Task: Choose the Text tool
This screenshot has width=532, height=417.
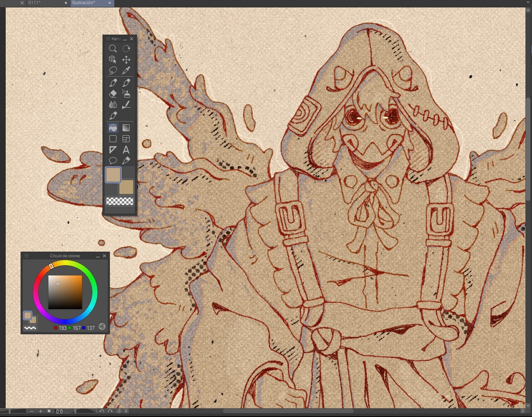Action: [x=126, y=150]
